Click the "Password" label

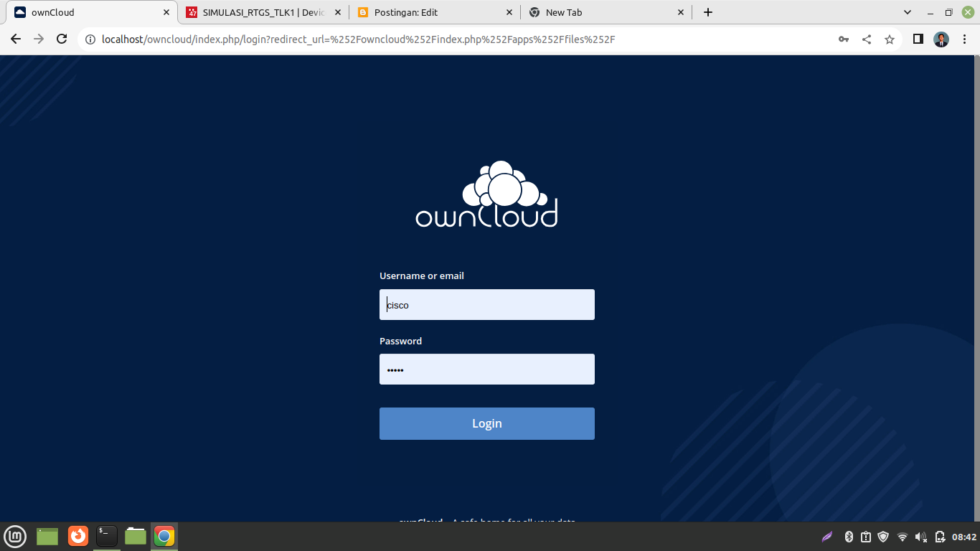click(400, 341)
